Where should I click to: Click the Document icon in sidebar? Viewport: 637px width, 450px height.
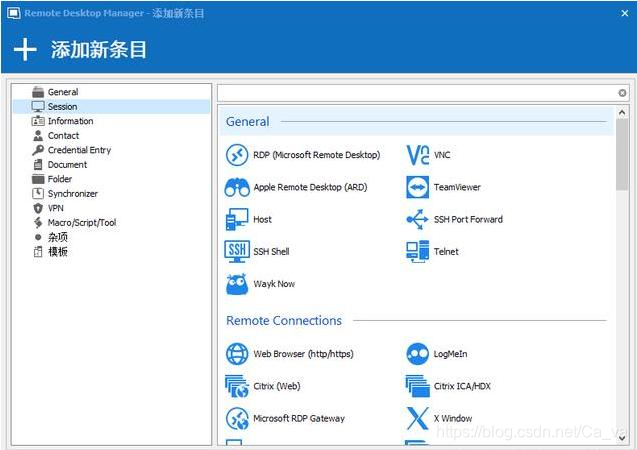click(38, 164)
